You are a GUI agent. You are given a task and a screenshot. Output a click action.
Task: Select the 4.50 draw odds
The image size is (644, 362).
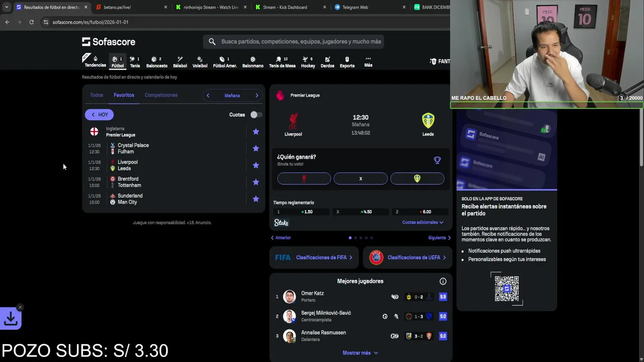[x=361, y=212]
